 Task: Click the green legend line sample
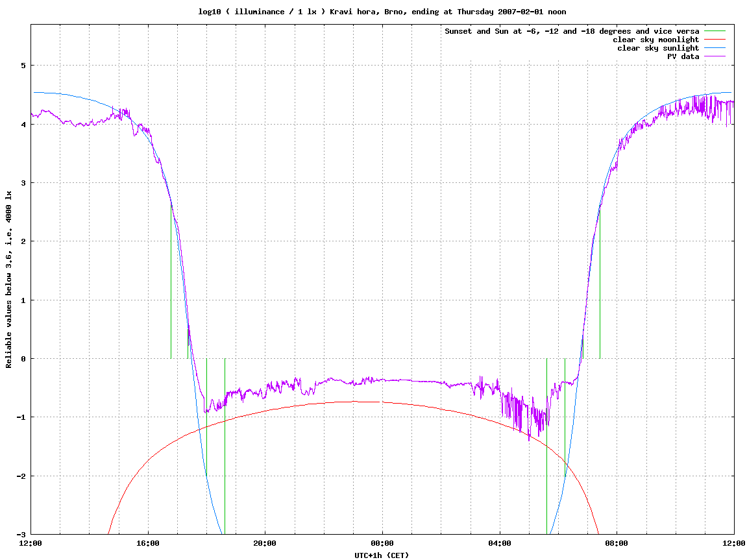coord(715,31)
